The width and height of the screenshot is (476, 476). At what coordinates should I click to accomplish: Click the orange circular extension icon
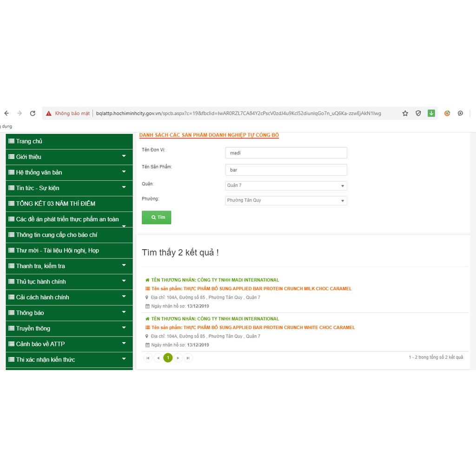click(447, 113)
